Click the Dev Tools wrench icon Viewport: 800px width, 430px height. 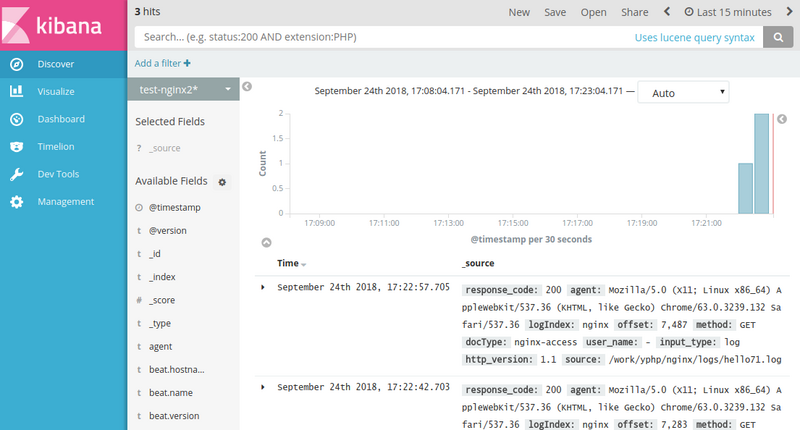click(16, 174)
